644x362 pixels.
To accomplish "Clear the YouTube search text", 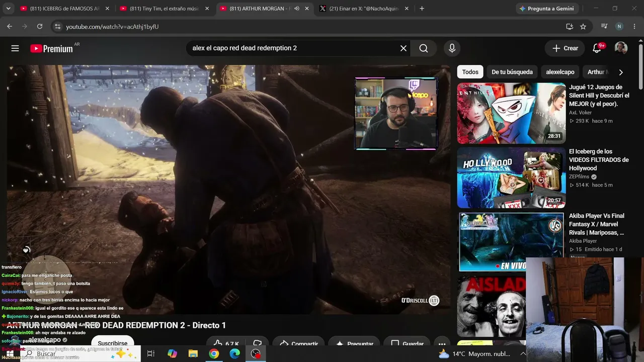I will tap(403, 48).
